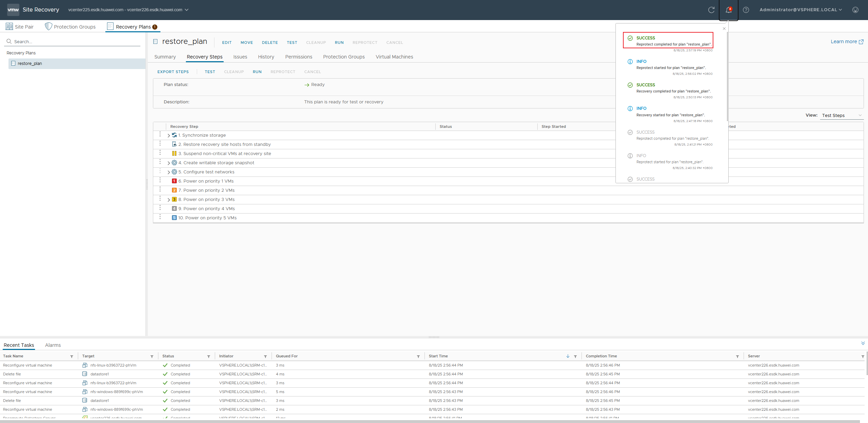Click the Start Time sort arrow
The image size is (868, 423).
(568, 356)
